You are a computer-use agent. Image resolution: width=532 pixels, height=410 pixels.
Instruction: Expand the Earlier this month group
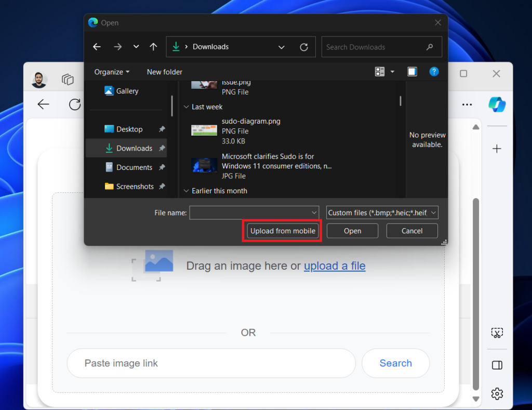(186, 191)
